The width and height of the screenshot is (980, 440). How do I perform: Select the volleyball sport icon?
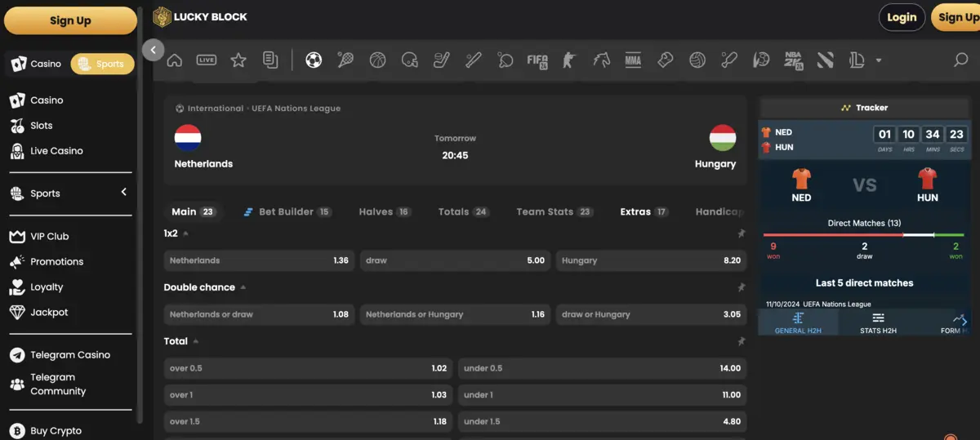697,60
